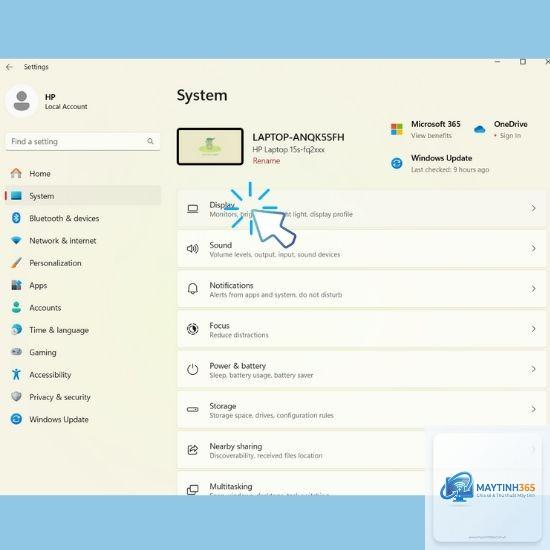Click the Gaming controller icon
The image size is (550, 550).
click(16, 352)
